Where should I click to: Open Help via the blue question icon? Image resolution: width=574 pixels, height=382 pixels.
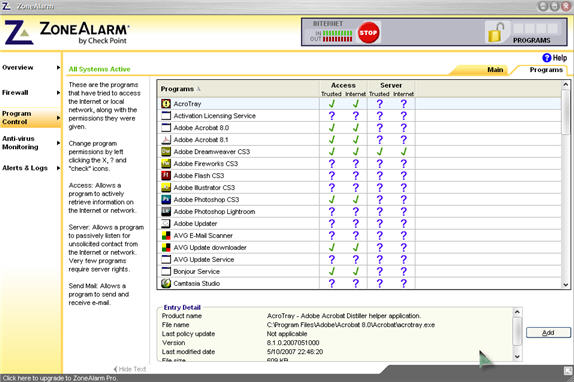pyautogui.click(x=547, y=58)
